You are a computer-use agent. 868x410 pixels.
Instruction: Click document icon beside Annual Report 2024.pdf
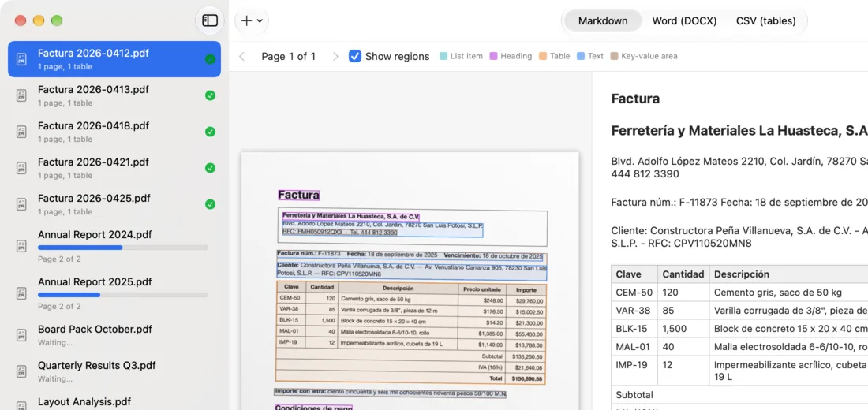21,246
